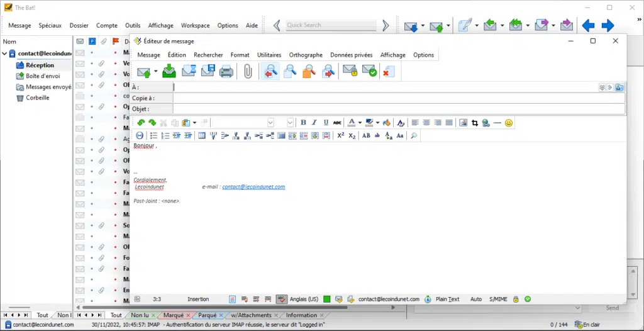Click the Copie à button
Viewport: 644px width, 331px height.
click(x=152, y=98)
